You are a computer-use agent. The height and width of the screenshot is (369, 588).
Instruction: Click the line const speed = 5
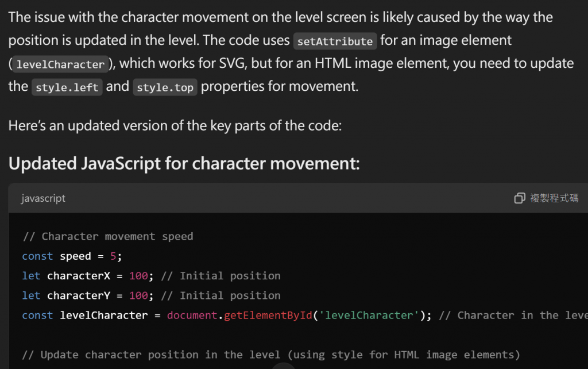click(x=72, y=256)
